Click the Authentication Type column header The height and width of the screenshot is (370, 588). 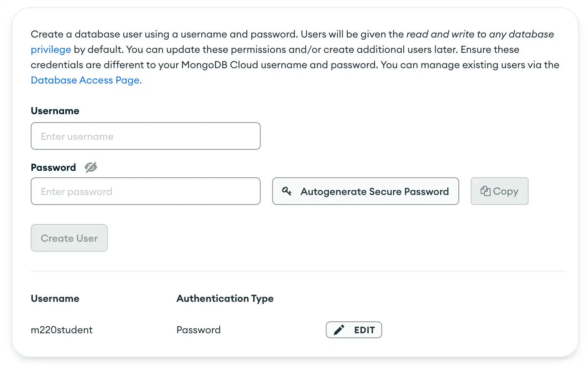225,299
